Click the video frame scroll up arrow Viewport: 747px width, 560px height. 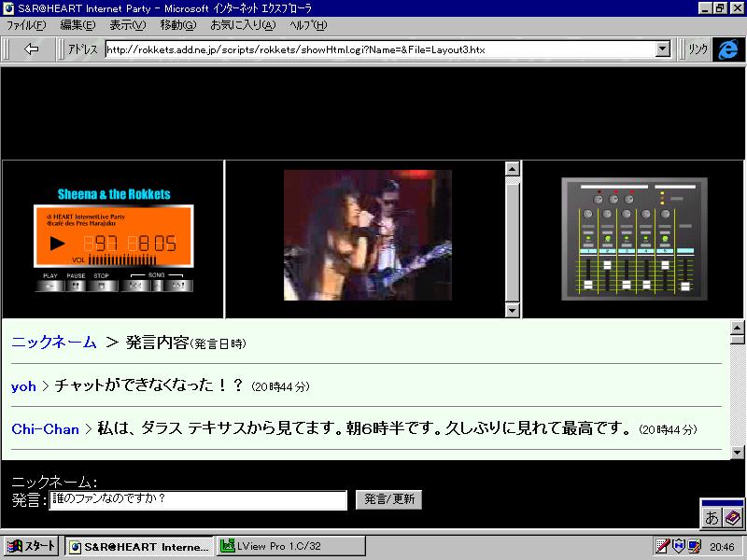pos(512,169)
